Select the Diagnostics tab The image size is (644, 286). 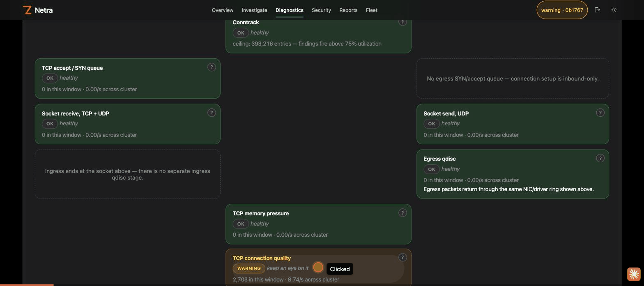point(290,10)
